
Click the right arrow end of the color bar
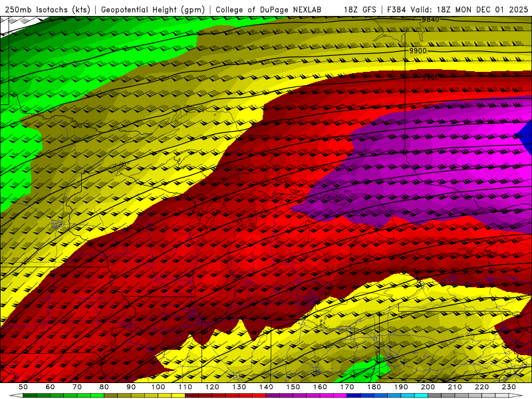(516, 396)
